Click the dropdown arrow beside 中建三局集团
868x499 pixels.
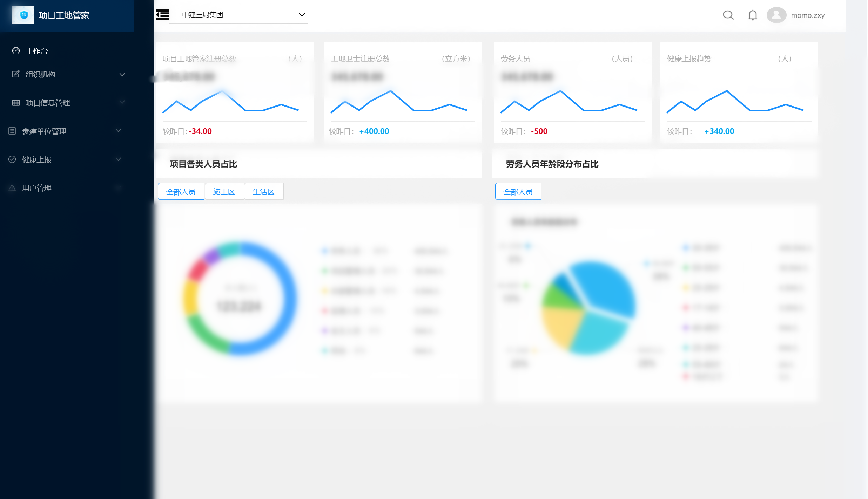tap(302, 15)
